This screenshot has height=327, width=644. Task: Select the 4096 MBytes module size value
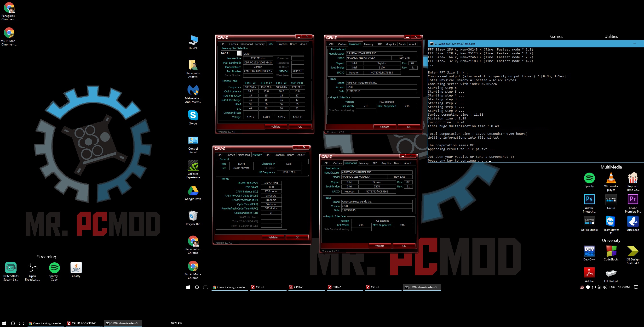tap(258, 58)
